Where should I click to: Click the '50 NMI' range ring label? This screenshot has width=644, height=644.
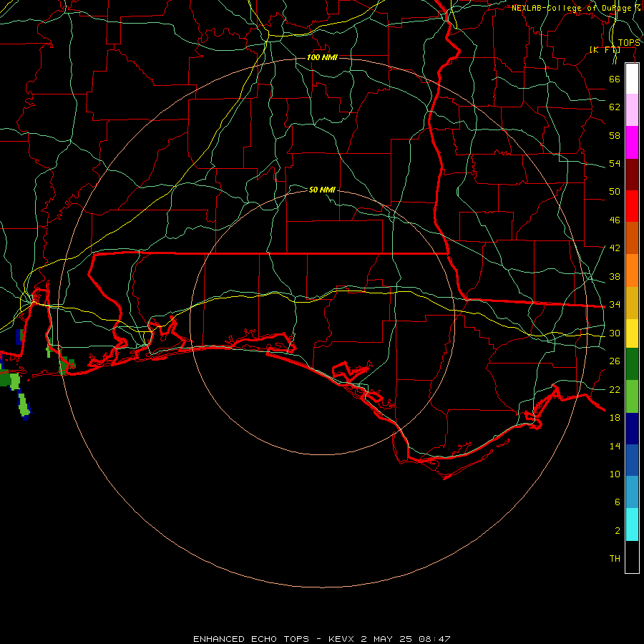pyautogui.click(x=322, y=190)
